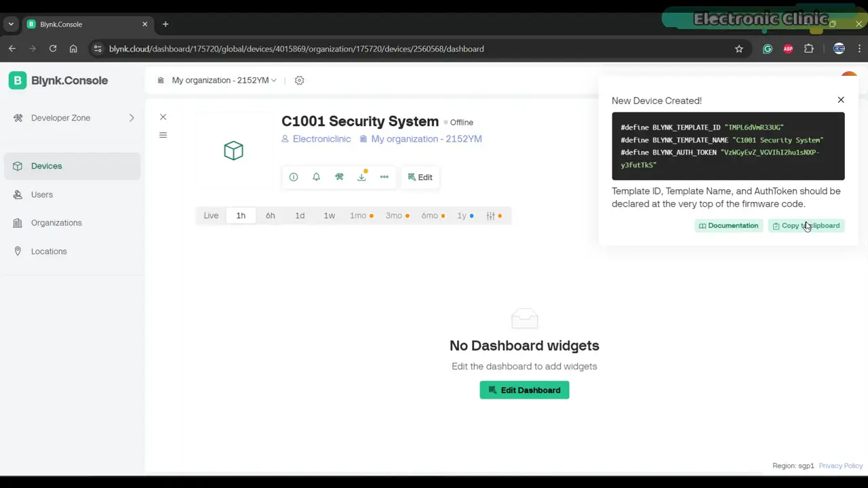Image resolution: width=868 pixels, height=488 pixels.
Task: Open the custom range sliders icon
Action: (x=494, y=216)
